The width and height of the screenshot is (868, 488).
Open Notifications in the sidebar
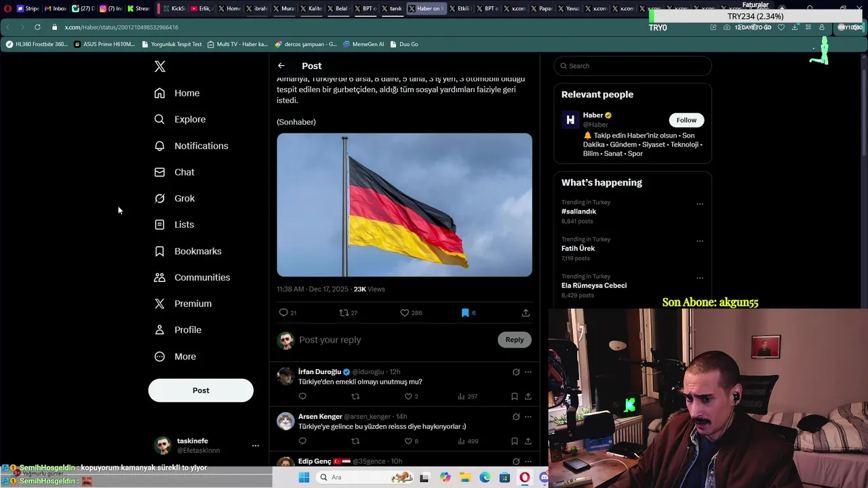click(191, 146)
